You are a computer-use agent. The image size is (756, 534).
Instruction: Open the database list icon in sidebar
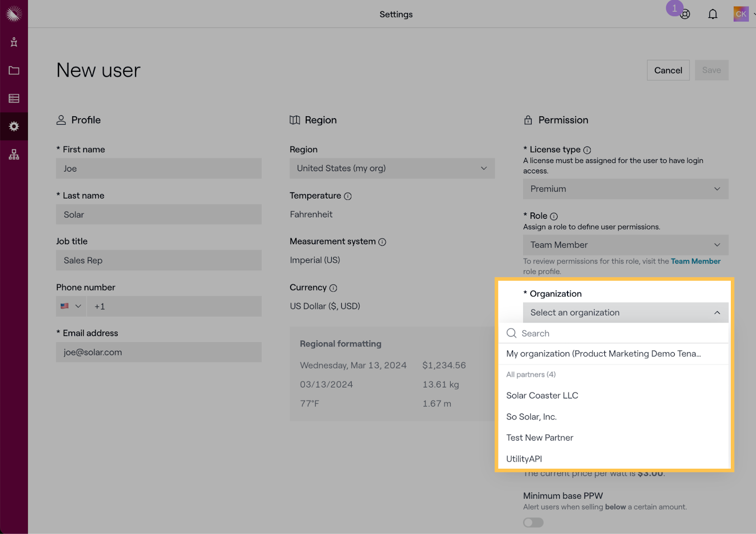(x=14, y=98)
